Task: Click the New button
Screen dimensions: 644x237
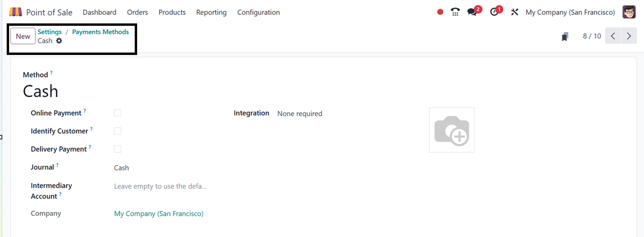Action: coord(23,36)
